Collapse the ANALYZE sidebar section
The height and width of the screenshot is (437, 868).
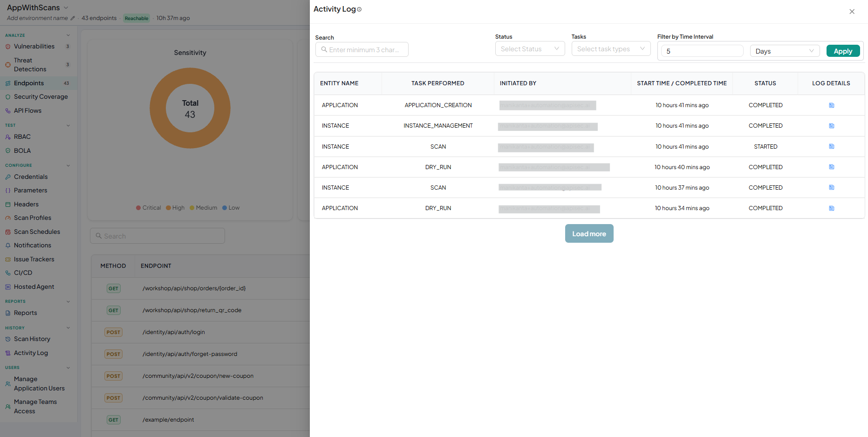click(68, 35)
